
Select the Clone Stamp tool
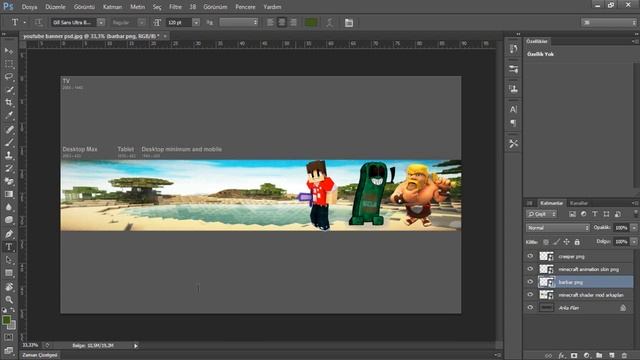pos(9,155)
